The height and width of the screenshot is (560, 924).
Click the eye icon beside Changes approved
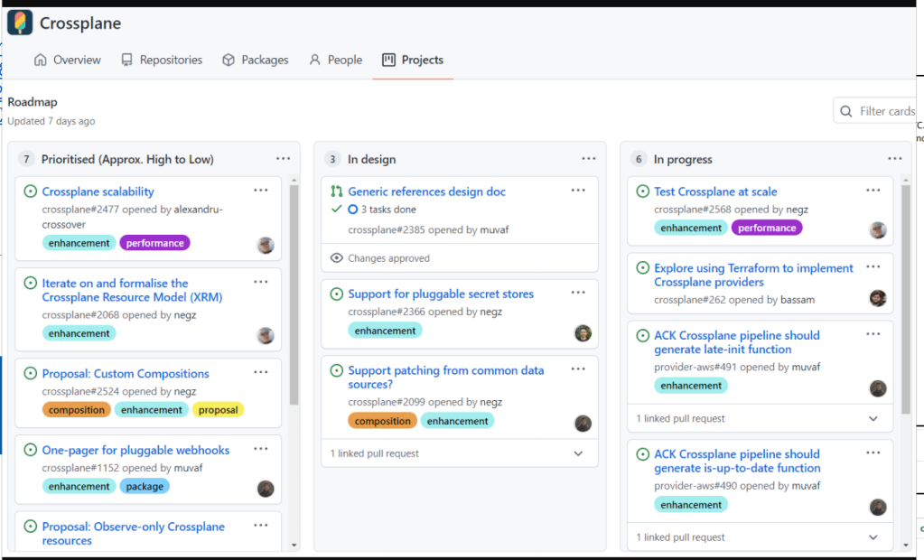337,258
